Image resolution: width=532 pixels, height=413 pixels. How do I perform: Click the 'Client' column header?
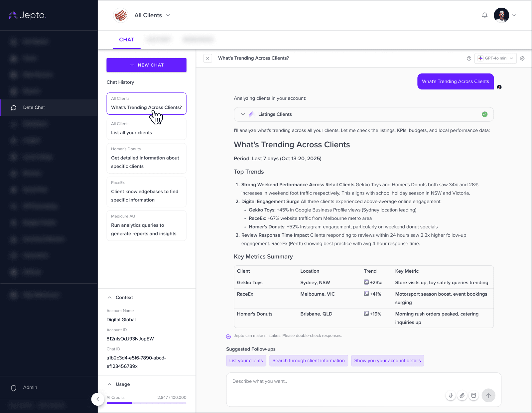[243, 271]
